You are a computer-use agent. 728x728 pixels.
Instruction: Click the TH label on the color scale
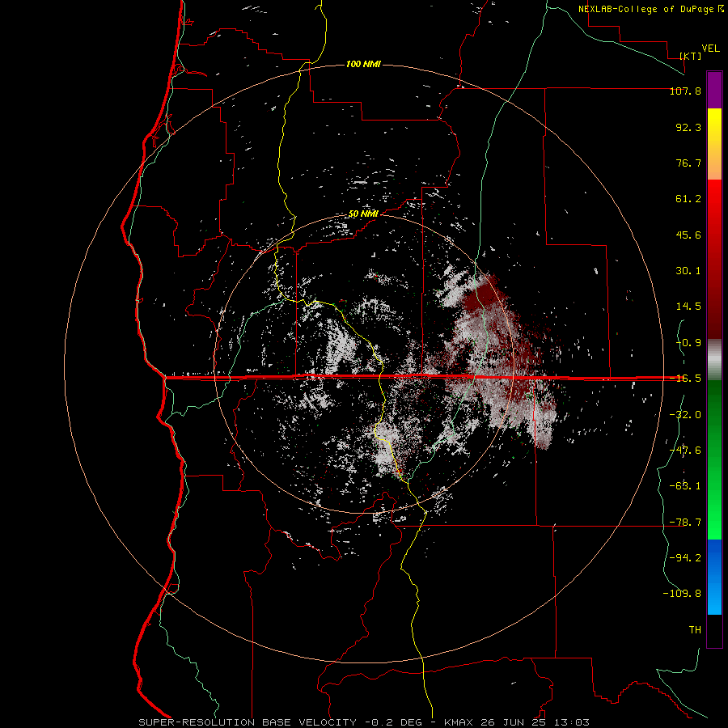point(695,629)
